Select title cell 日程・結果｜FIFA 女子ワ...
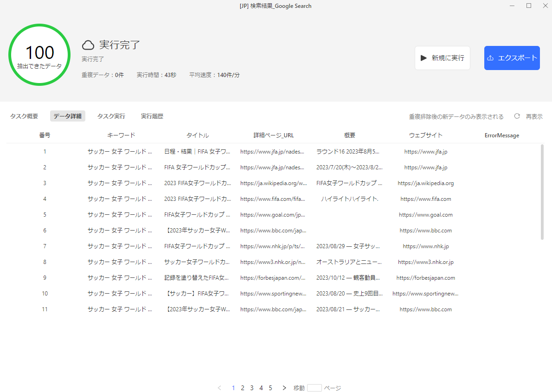The width and height of the screenshot is (552, 392). 197,151
